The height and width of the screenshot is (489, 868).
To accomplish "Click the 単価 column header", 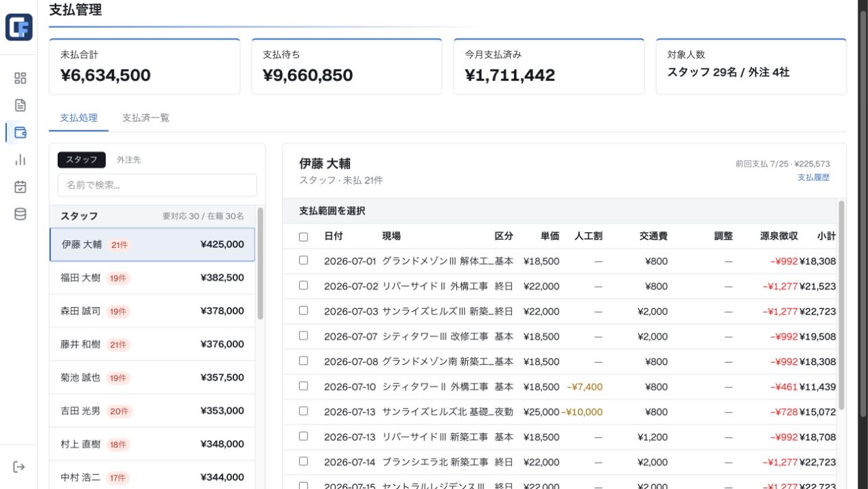I will pyautogui.click(x=550, y=236).
